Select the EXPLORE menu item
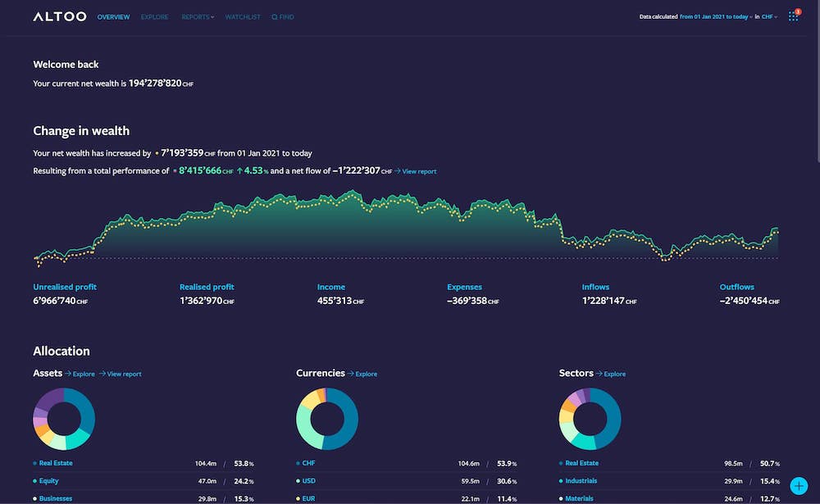Screen dimensions: 820x504 coord(154,16)
